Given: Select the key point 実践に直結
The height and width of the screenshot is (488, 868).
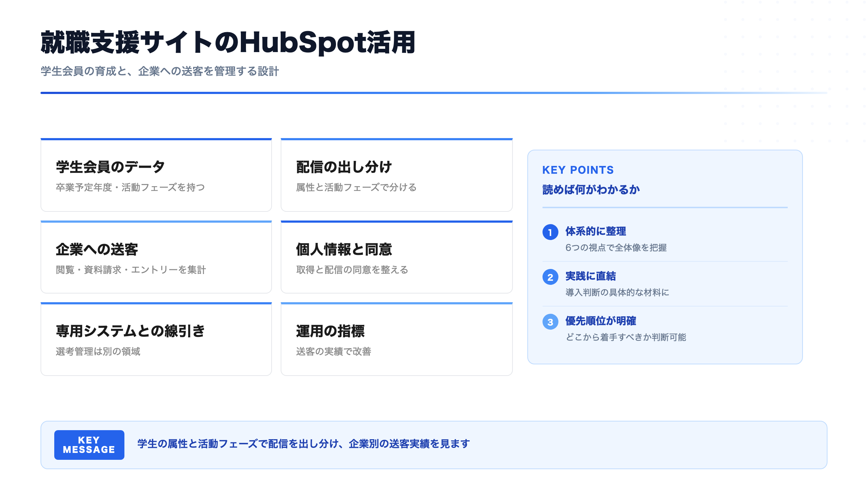Looking at the screenshot, I should (x=591, y=276).
